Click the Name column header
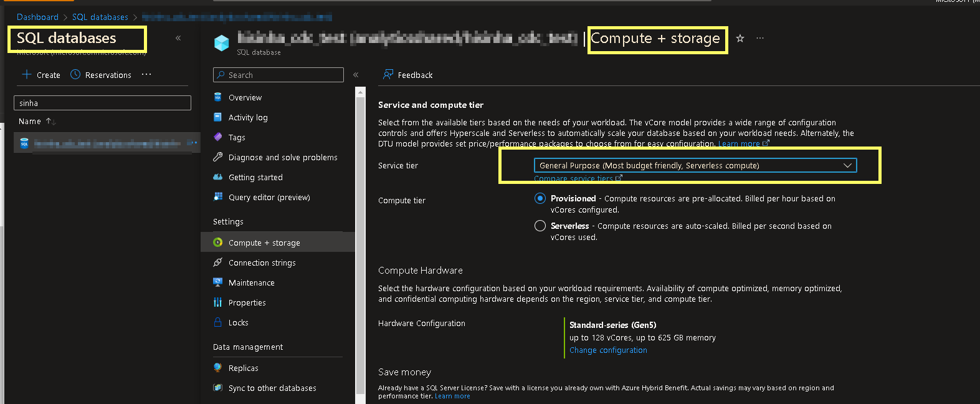Screen dimensions: 980x404 (30, 122)
